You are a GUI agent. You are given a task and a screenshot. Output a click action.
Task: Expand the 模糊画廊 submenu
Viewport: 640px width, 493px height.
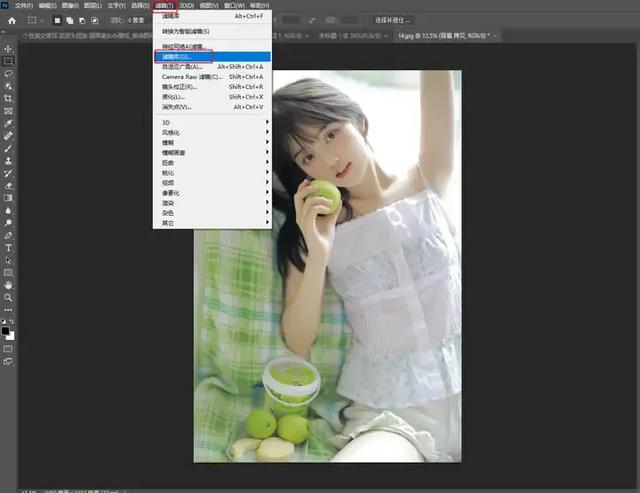point(212,153)
